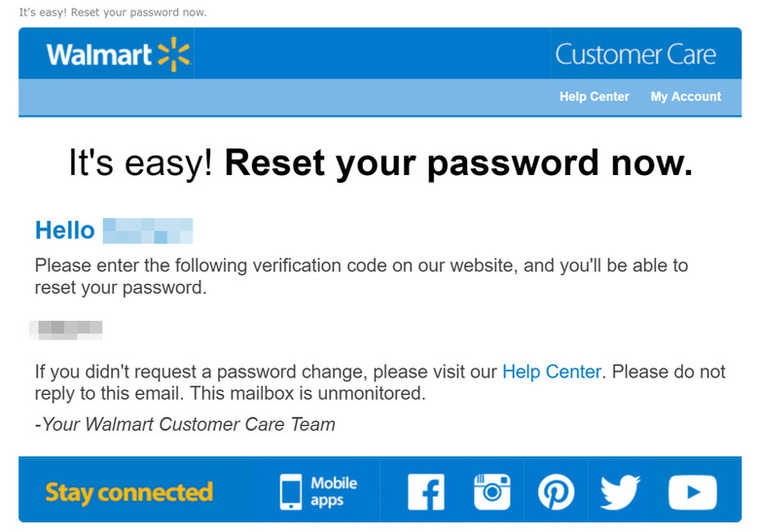The width and height of the screenshot is (759, 532).
Task: Visit Walmart's Pinterest icon link
Action: coord(557,492)
